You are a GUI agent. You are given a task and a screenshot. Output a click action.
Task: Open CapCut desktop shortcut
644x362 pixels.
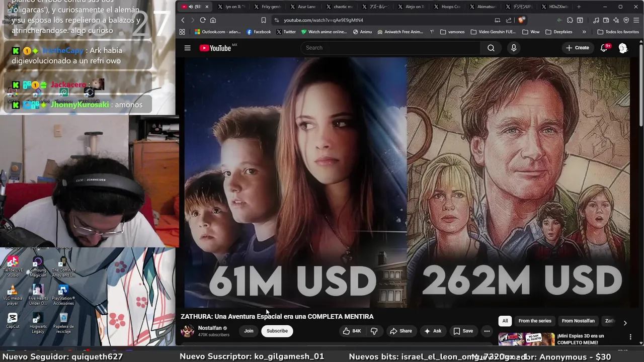click(x=13, y=321)
